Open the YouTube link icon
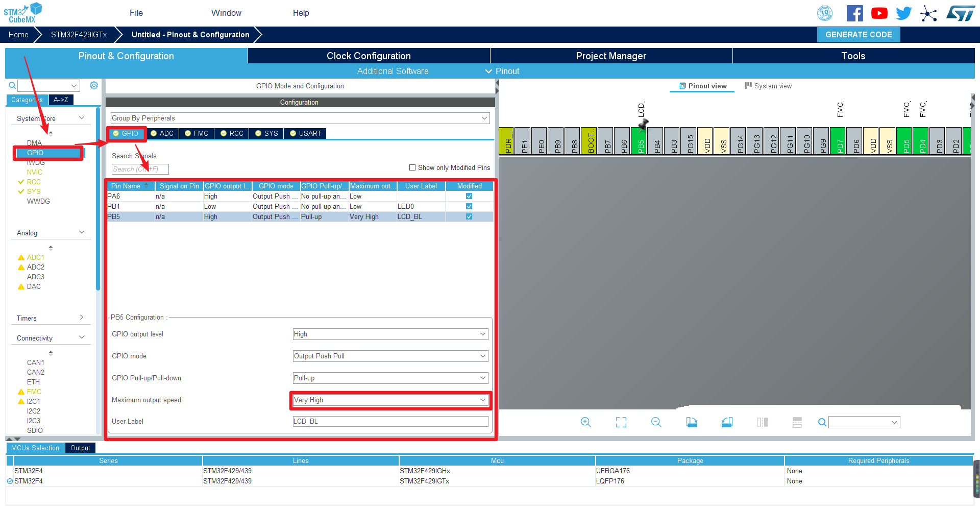The height and width of the screenshot is (511, 980). pyautogui.click(x=879, y=13)
